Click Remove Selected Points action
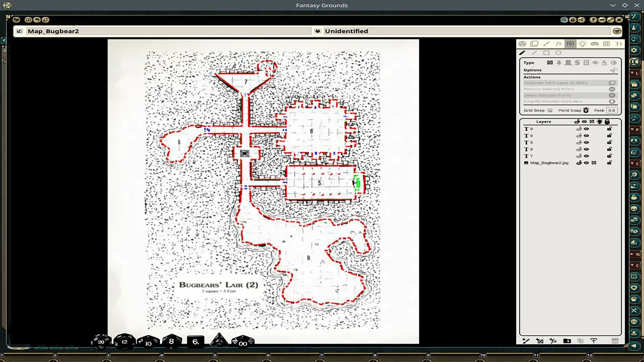644x362 pixels. pos(570,89)
